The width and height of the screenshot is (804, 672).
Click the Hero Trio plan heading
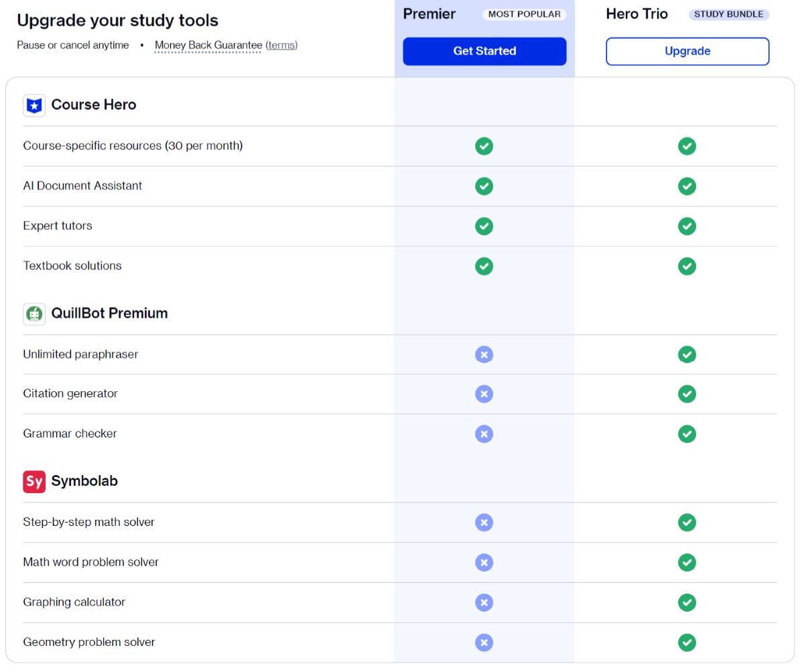[x=636, y=14]
